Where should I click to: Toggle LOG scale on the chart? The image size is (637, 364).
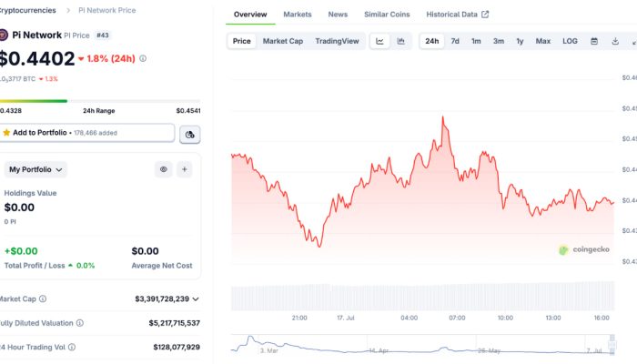570,41
